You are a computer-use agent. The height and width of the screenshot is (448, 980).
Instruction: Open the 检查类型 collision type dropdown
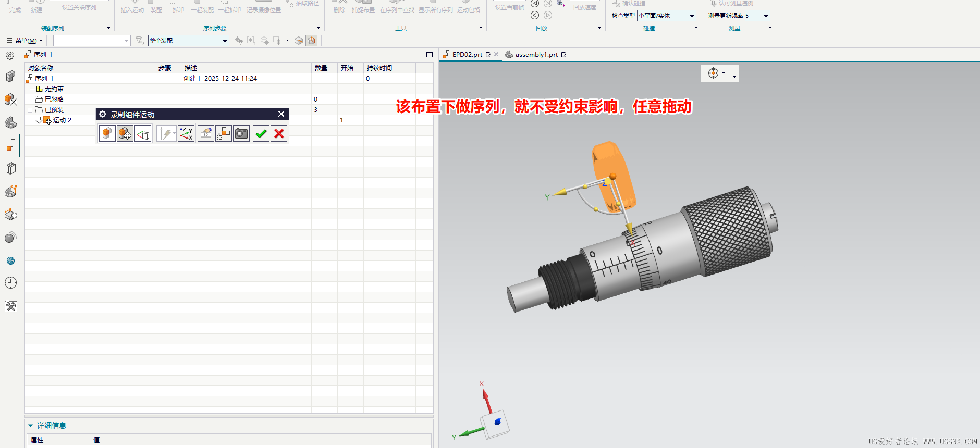(692, 16)
